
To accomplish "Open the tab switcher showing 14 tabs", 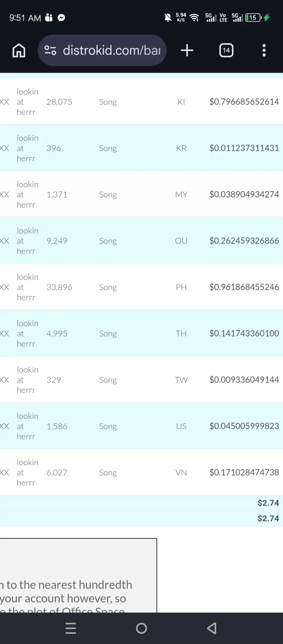I will point(226,50).
